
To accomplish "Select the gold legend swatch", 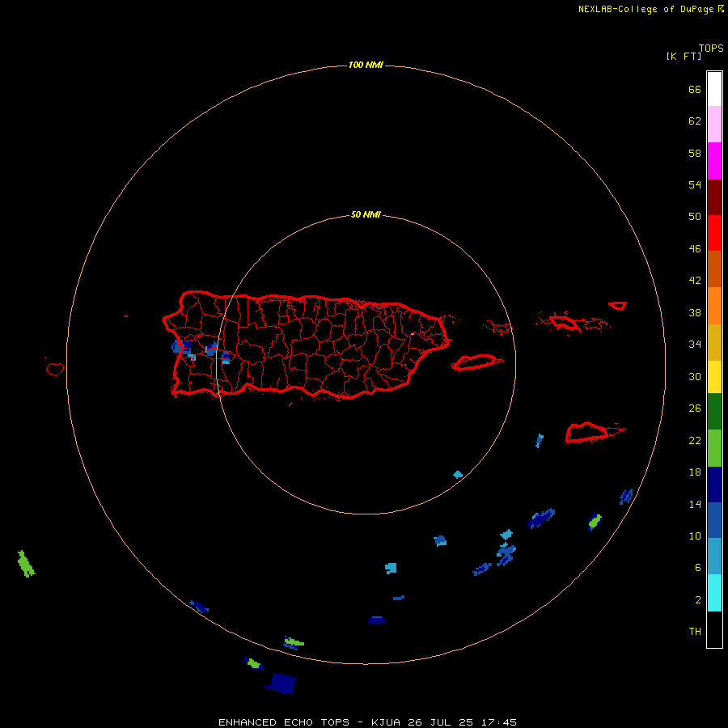I will 714,342.
